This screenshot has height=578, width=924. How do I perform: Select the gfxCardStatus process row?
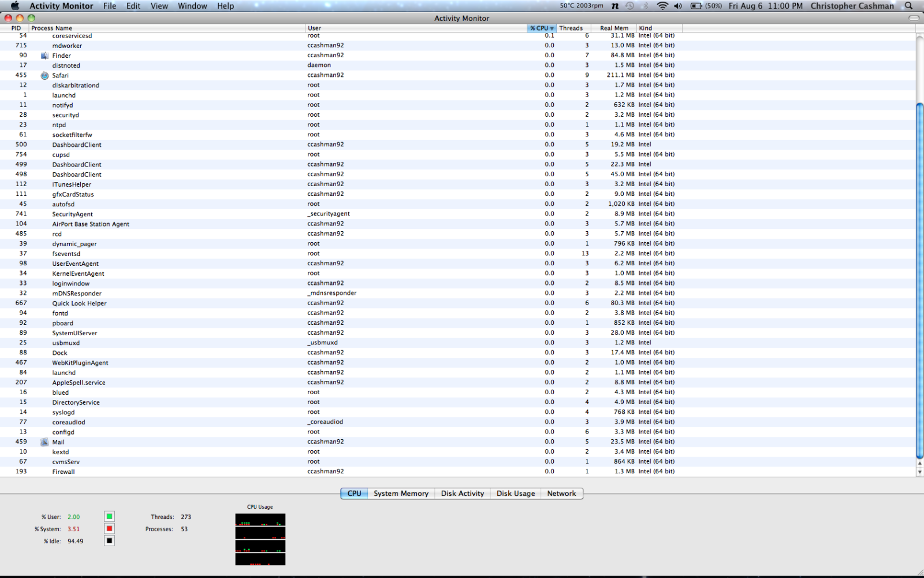(x=457, y=194)
